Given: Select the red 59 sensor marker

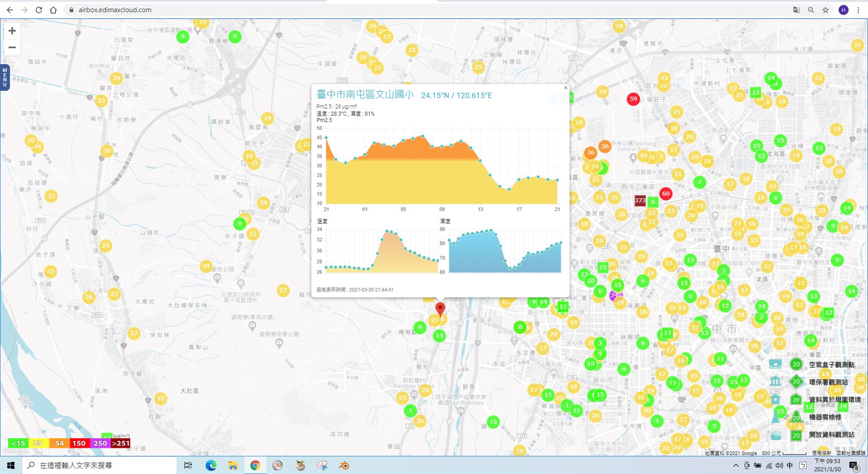Looking at the screenshot, I should point(633,99).
